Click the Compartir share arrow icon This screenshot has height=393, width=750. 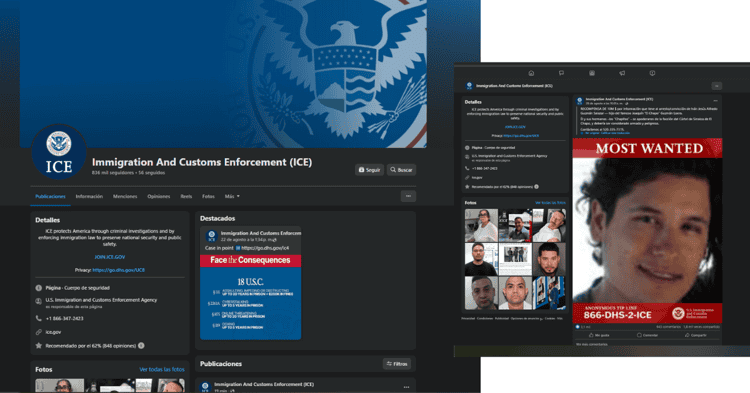pos(687,335)
